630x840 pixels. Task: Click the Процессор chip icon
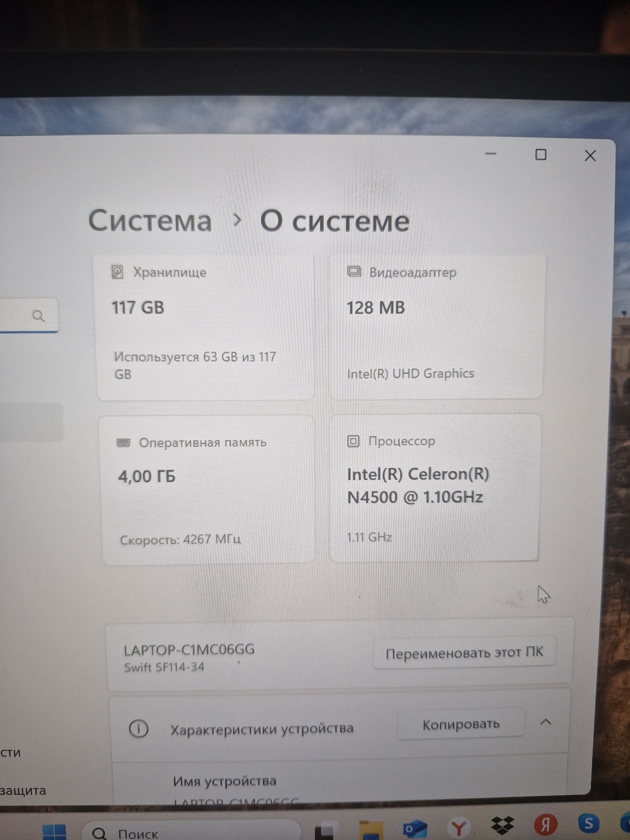(353, 441)
